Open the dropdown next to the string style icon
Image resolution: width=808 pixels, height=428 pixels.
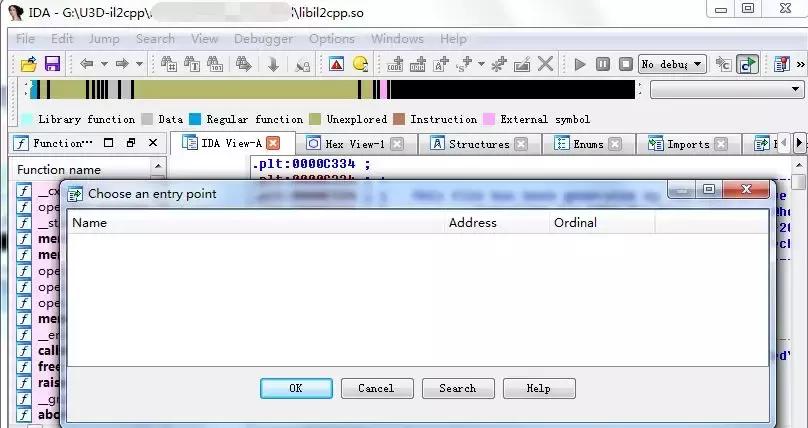click(x=481, y=64)
